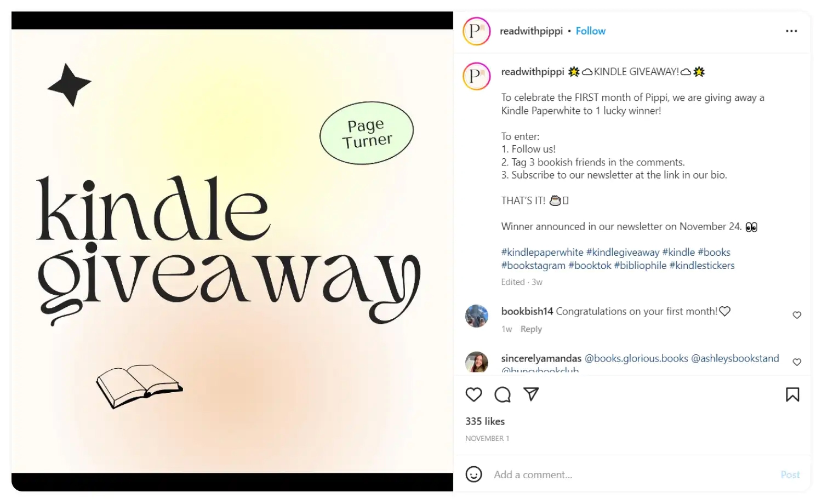Share post with paper plane icon

tap(531, 394)
